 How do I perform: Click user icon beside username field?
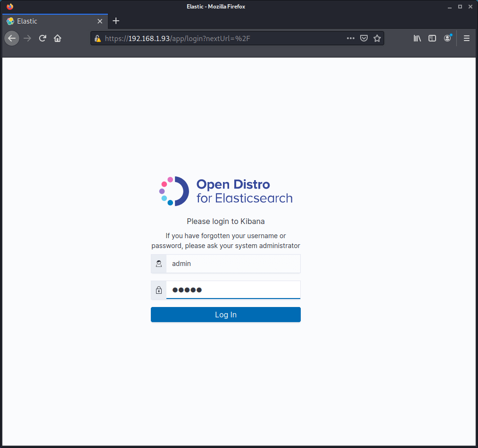point(158,264)
